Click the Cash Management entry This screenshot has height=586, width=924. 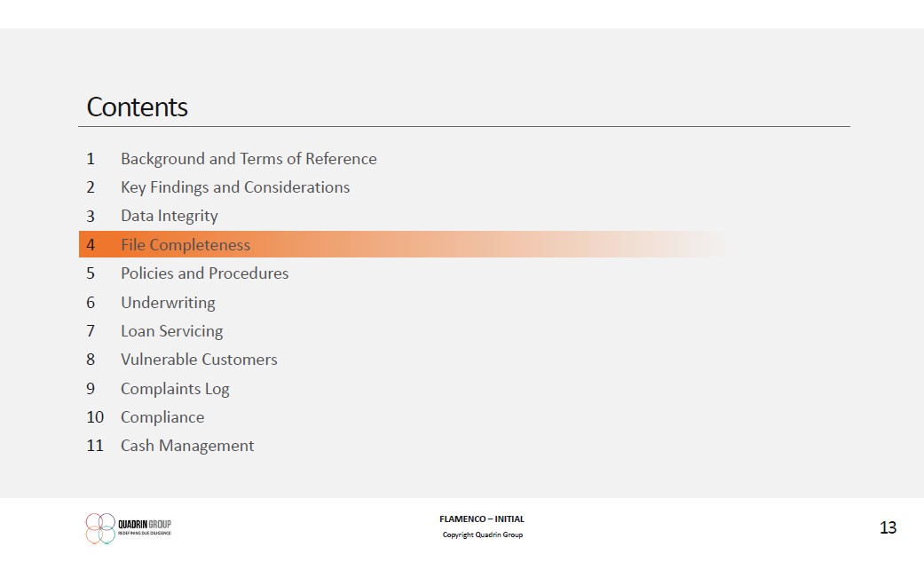click(x=187, y=446)
